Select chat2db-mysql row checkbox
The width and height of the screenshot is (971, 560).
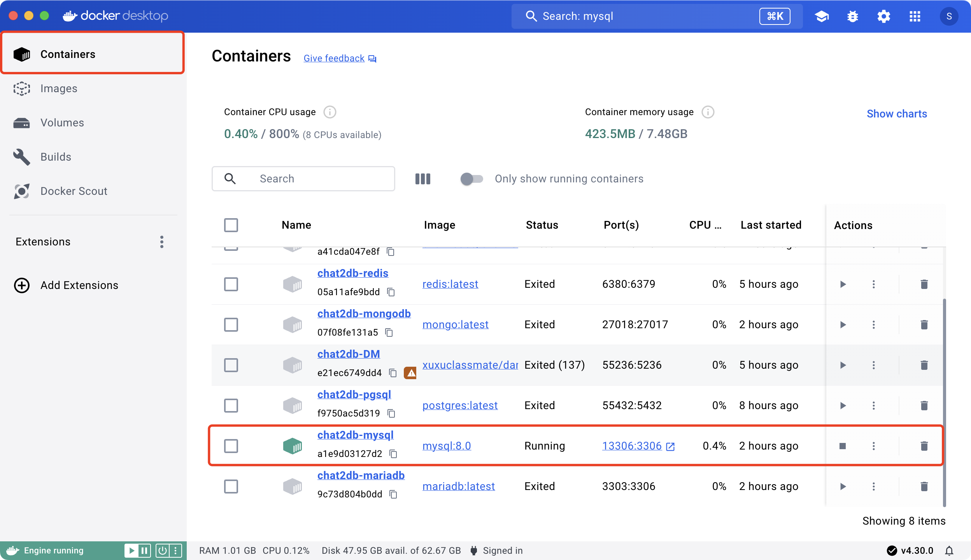click(x=231, y=446)
